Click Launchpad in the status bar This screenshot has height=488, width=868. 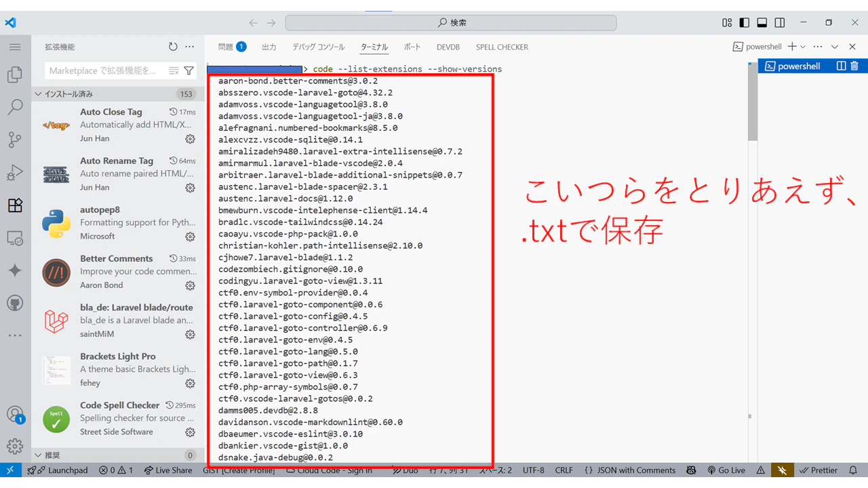58,470
